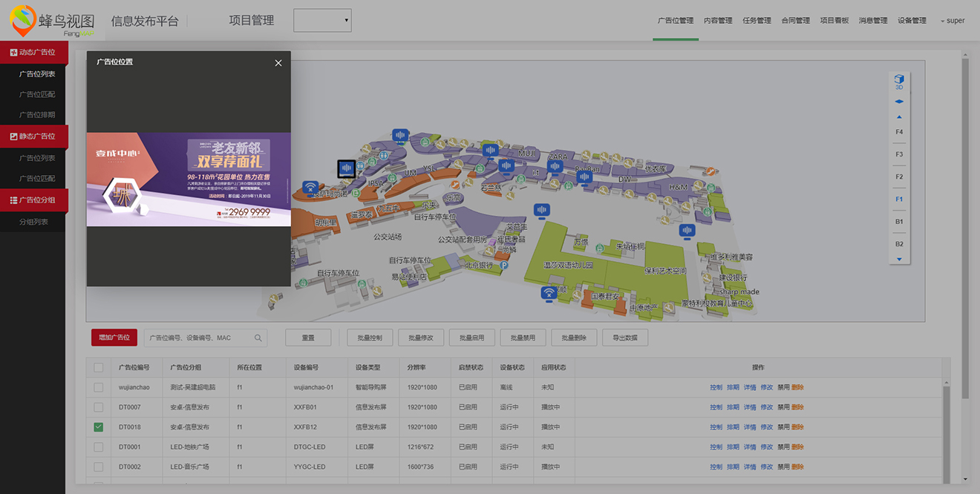The image size is (980, 494).
Task: Switch the map to 3D view
Action: pyautogui.click(x=899, y=81)
